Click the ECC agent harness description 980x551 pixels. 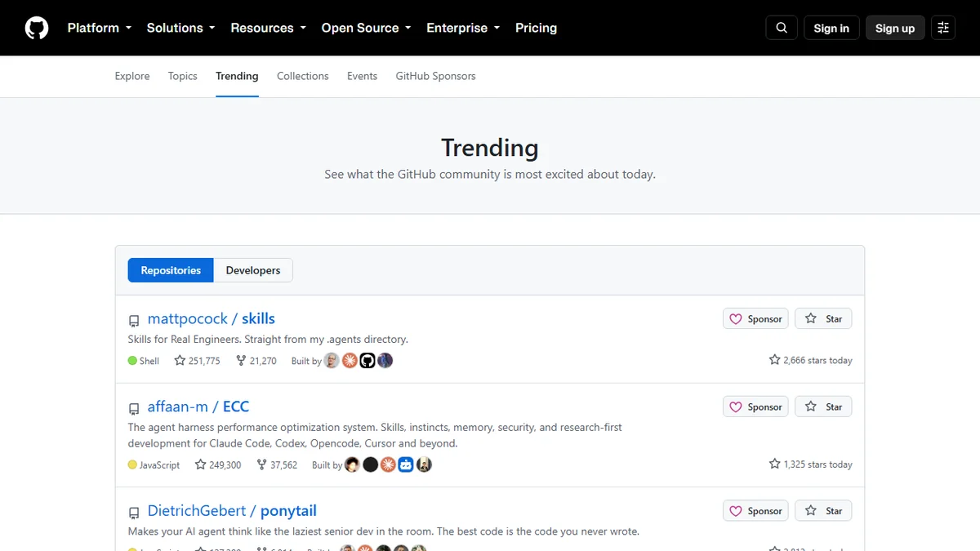[375, 435]
